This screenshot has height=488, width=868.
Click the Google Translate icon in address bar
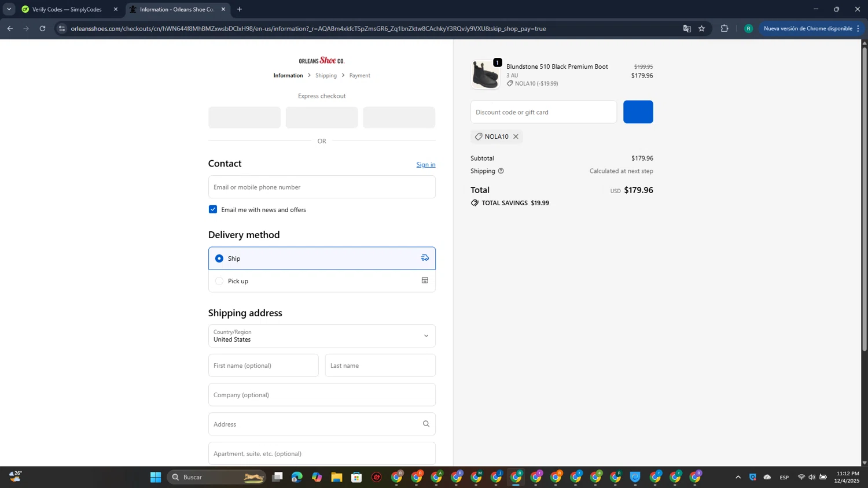687,28
